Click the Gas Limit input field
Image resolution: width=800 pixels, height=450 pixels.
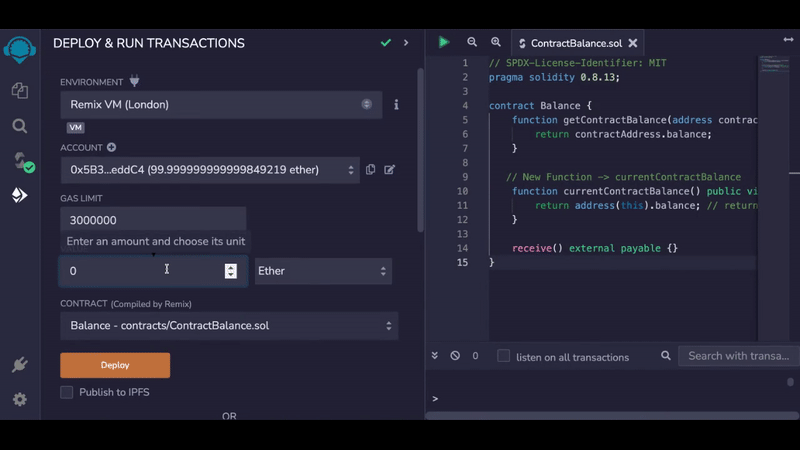(x=152, y=220)
